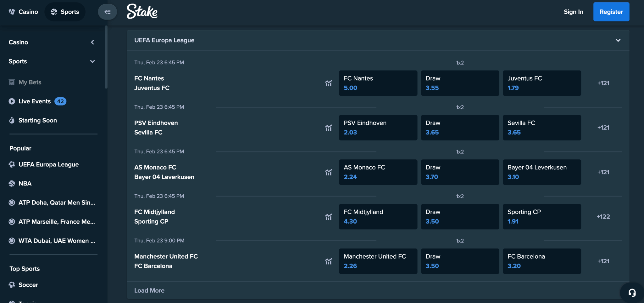Show +121 more markets for Nantes-Juventus
Viewport: 644px width, 303px height.
[x=603, y=83]
